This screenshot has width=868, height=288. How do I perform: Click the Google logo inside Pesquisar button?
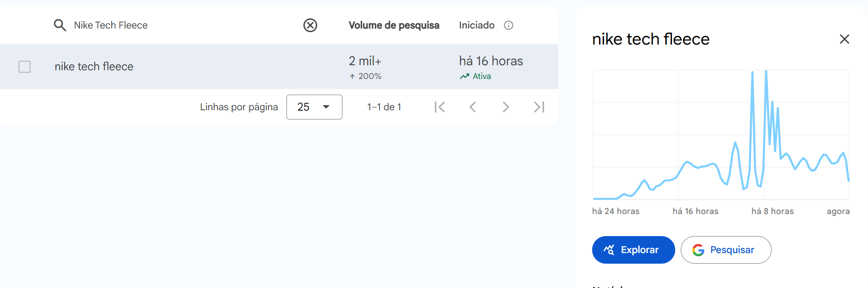coord(698,250)
